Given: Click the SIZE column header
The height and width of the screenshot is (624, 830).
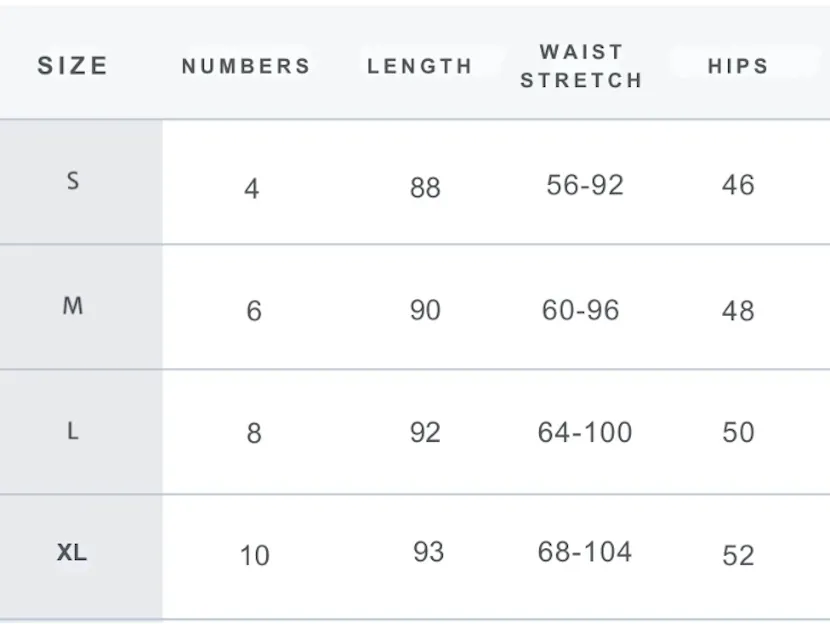Looking at the screenshot, I should coord(73,66).
